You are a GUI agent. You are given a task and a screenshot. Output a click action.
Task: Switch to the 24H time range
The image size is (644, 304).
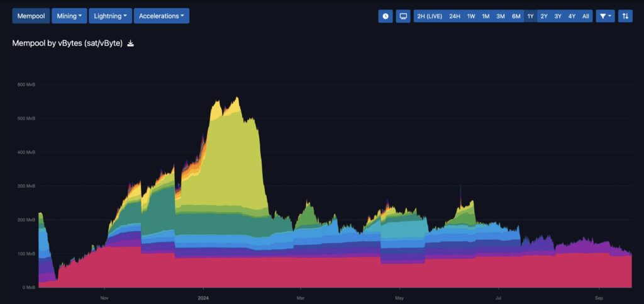pos(455,16)
